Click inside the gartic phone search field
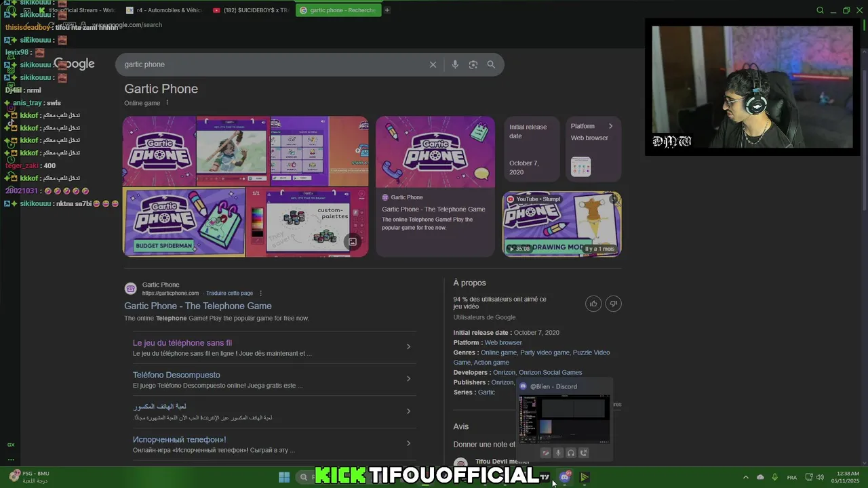The height and width of the screenshot is (488, 868). (x=271, y=64)
